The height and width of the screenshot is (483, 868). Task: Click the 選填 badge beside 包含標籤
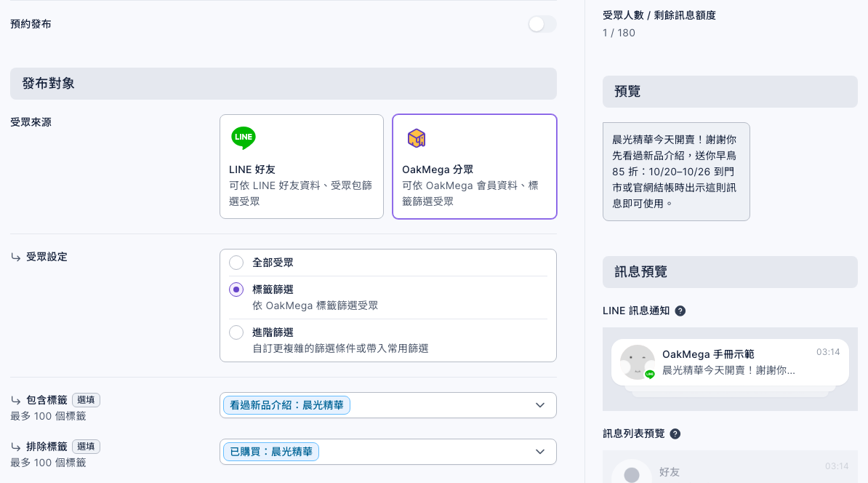tap(86, 400)
